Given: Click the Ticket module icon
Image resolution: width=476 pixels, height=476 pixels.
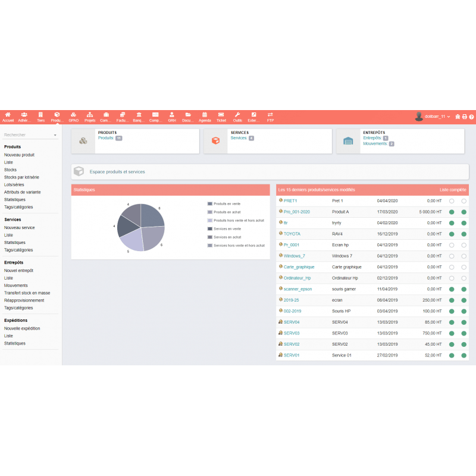Looking at the screenshot, I should pyautogui.click(x=221, y=117).
